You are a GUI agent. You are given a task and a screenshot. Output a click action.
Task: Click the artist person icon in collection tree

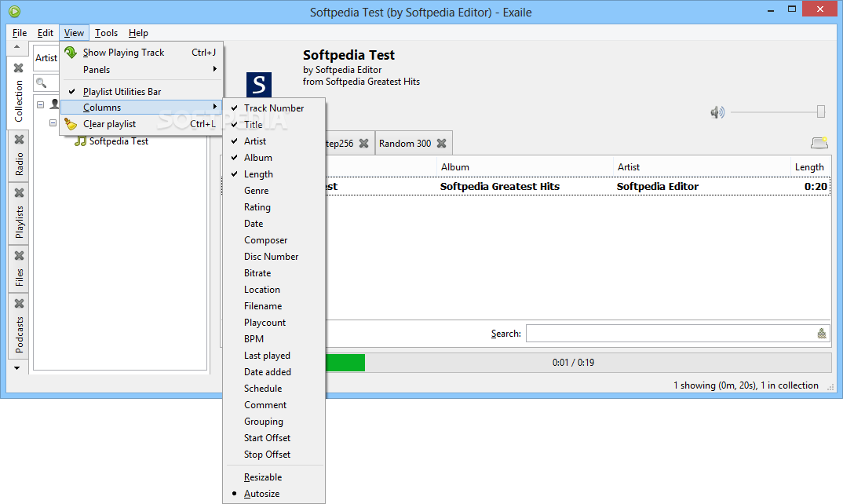54,104
